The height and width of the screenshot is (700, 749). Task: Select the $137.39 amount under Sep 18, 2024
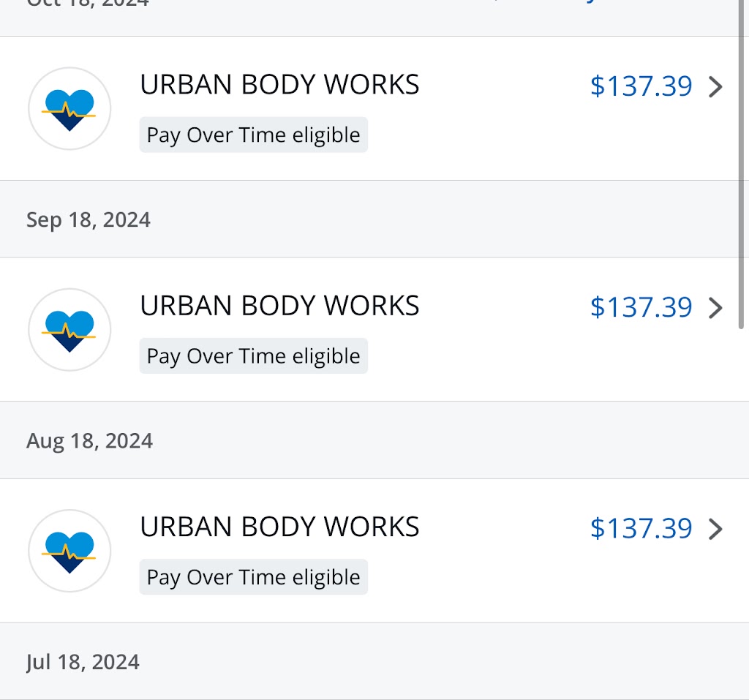641,307
